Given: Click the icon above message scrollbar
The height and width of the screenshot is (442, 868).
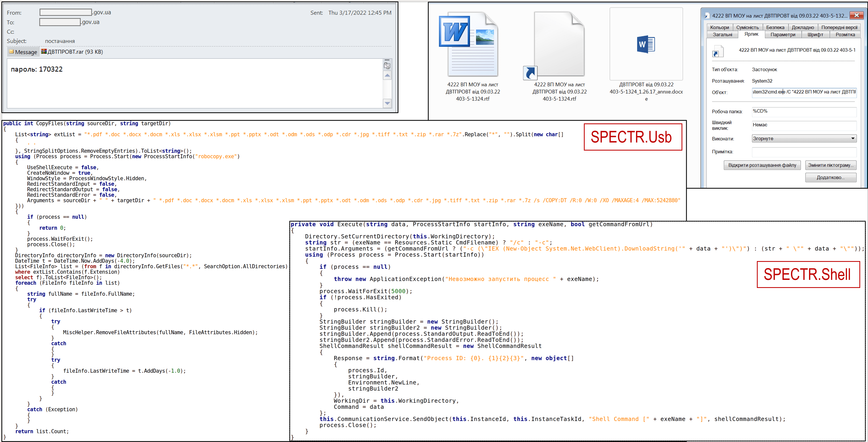Looking at the screenshot, I should click(387, 65).
